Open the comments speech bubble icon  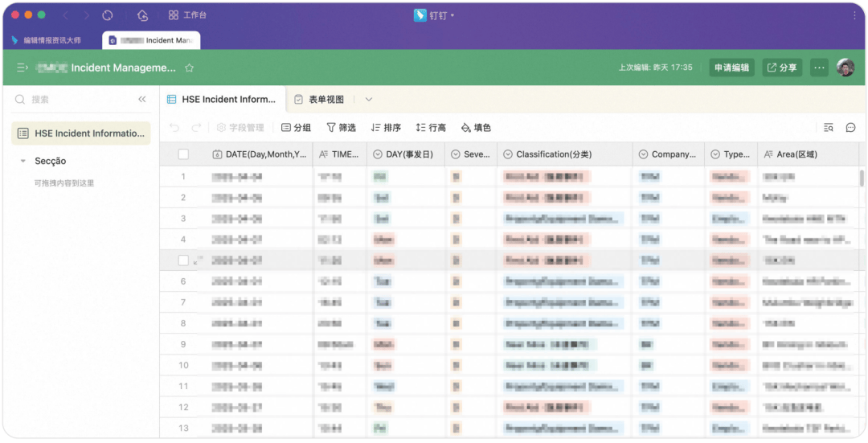[850, 128]
